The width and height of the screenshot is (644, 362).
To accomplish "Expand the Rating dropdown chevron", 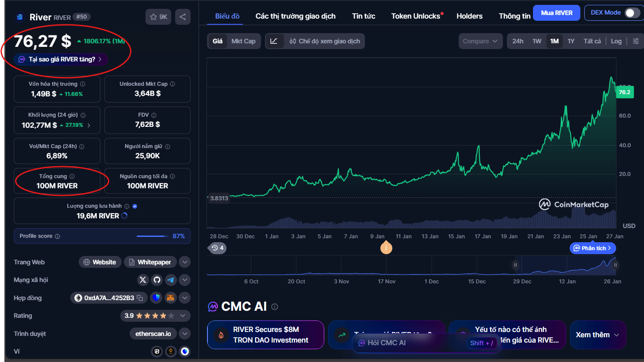I will 184,316.
